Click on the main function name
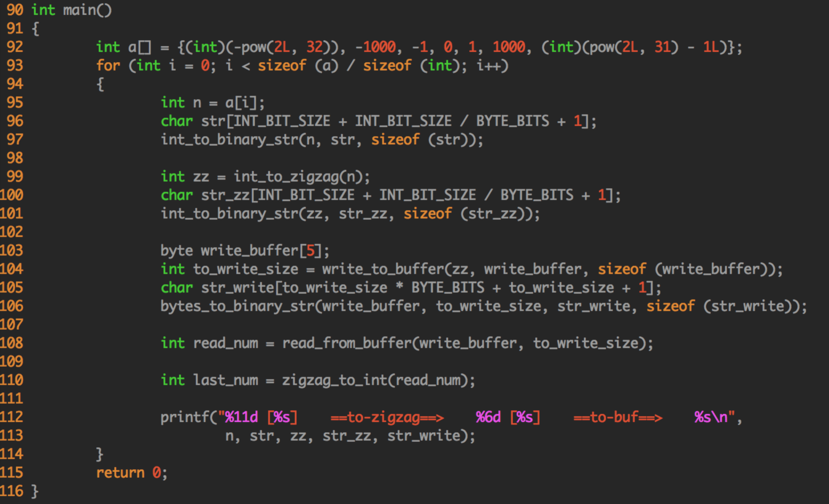829x504 pixels. tap(79, 10)
